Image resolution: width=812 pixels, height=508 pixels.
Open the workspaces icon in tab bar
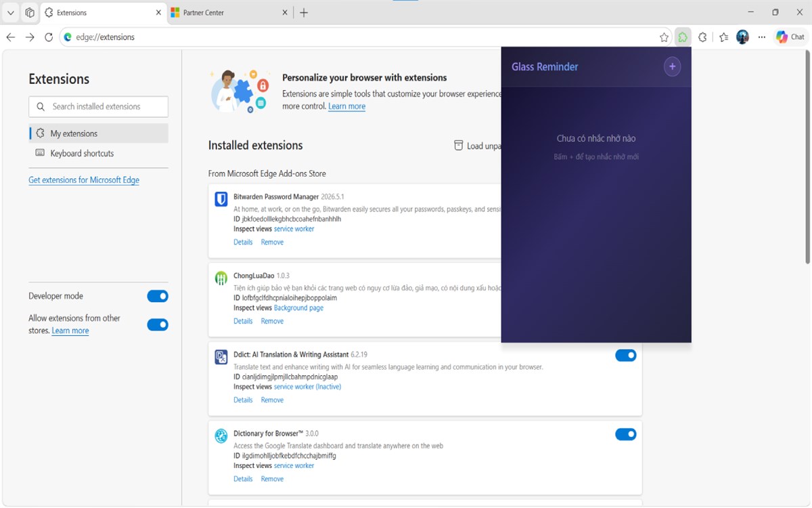30,12
